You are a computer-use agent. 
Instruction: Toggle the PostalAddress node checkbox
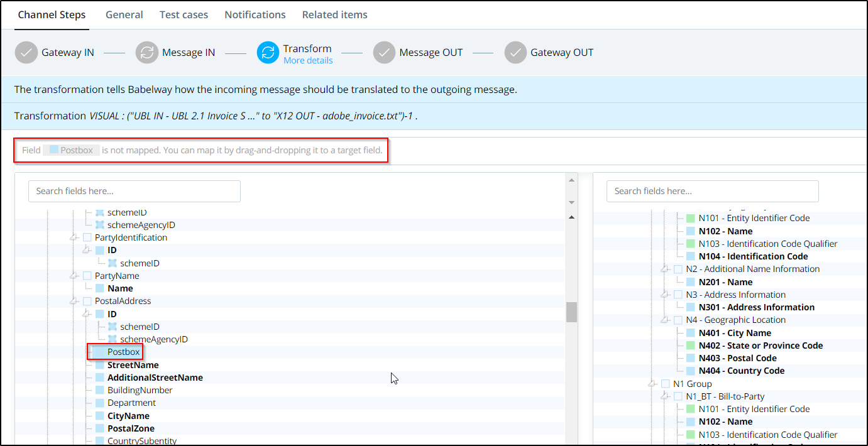(x=87, y=301)
